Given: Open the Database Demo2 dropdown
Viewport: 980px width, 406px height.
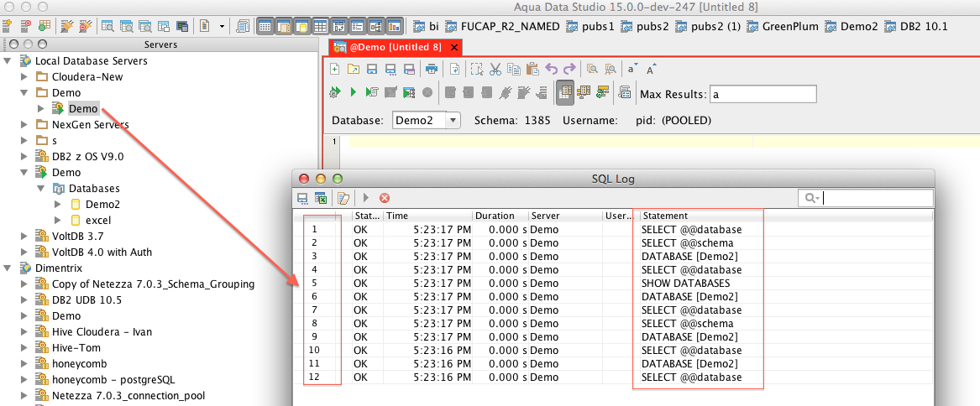Looking at the screenshot, I should click(x=453, y=120).
